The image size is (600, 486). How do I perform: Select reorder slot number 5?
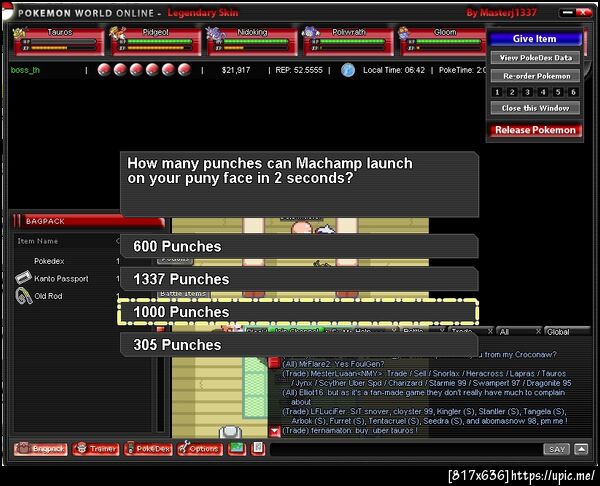[558, 92]
